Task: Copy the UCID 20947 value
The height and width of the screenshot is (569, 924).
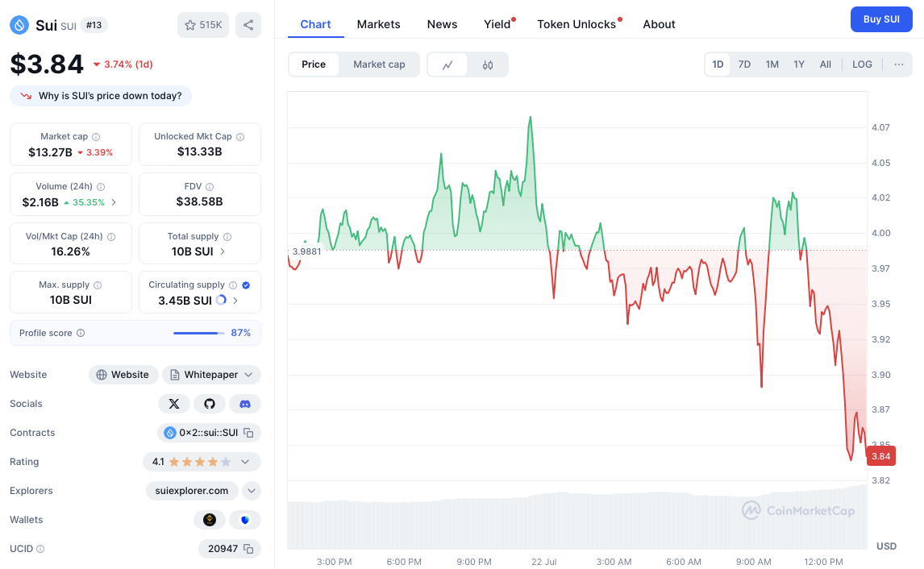Action: (248, 549)
